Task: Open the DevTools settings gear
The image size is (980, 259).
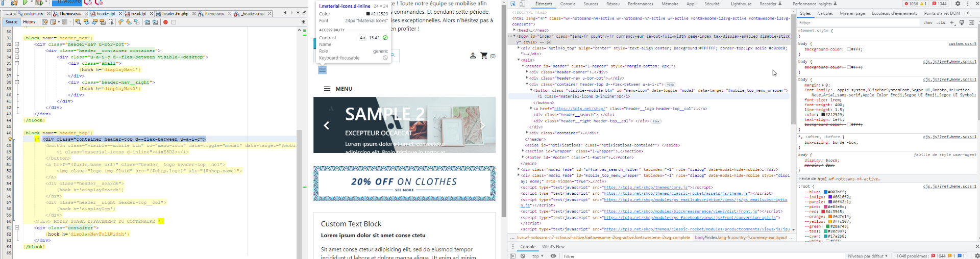Action: point(958,4)
